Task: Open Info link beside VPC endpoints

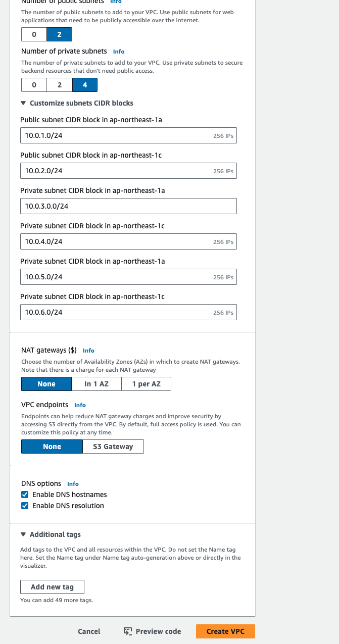Action: point(80,405)
